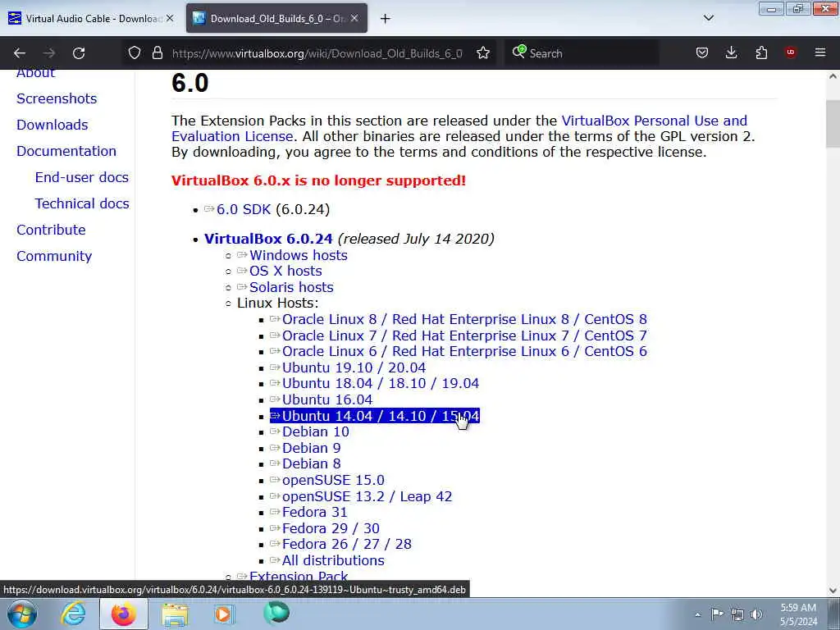Image resolution: width=840 pixels, height=630 pixels.
Task: Switch to the Virtual Audio Cable tab
Action: click(x=92, y=18)
